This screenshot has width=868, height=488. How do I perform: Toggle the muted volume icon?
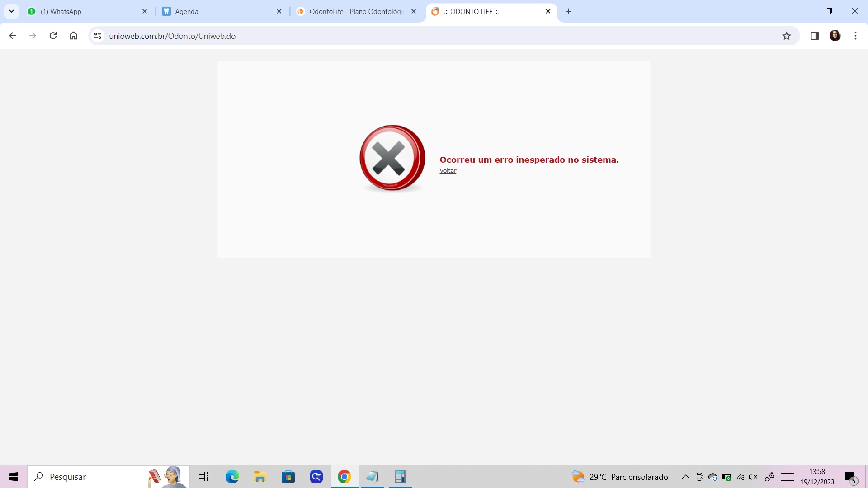click(x=753, y=477)
